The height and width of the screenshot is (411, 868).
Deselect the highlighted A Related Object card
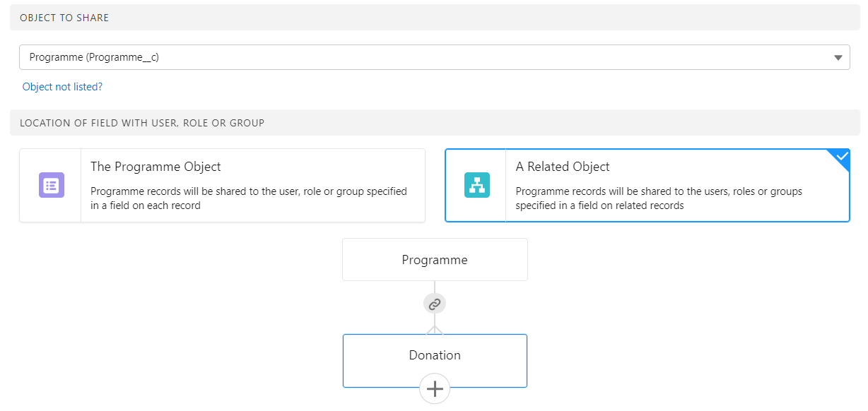(x=647, y=185)
